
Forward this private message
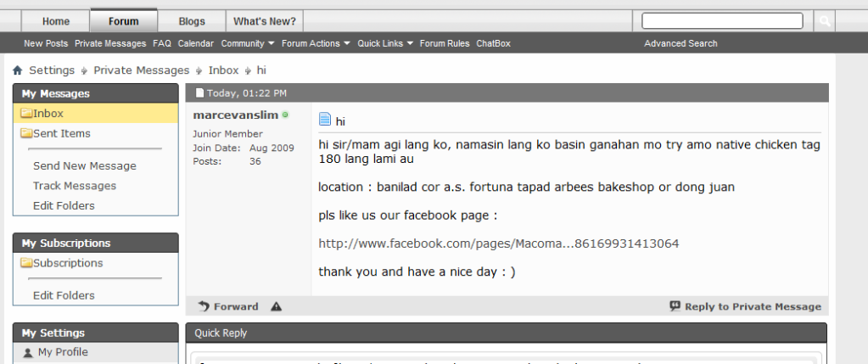(x=228, y=306)
